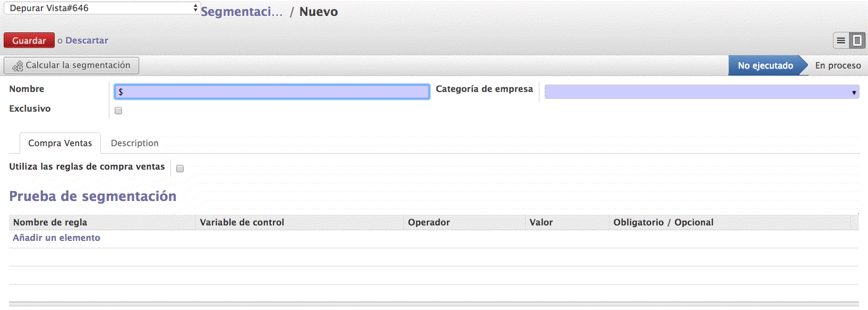Open the Depurar Vista#646 dropdown
The width and height of the screenshot is (868, 310).
101,8
